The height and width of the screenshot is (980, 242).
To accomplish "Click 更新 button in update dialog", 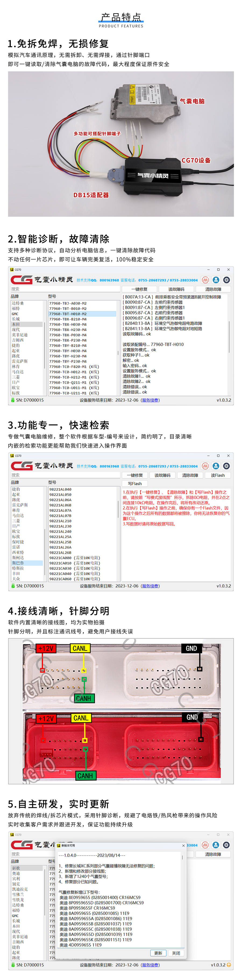I will [158, 953].
